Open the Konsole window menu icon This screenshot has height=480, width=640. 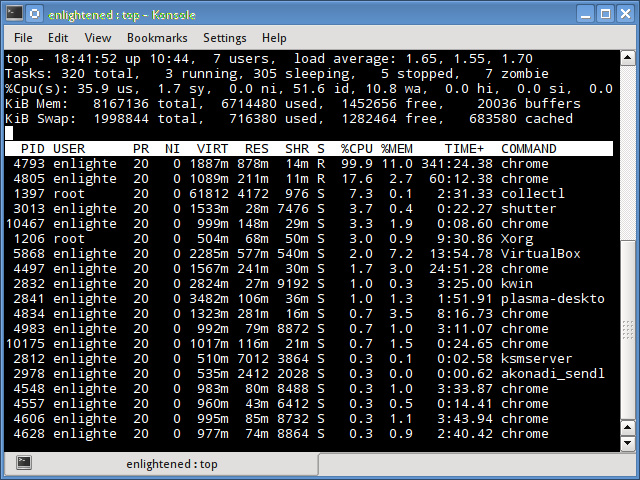[14, 14]
